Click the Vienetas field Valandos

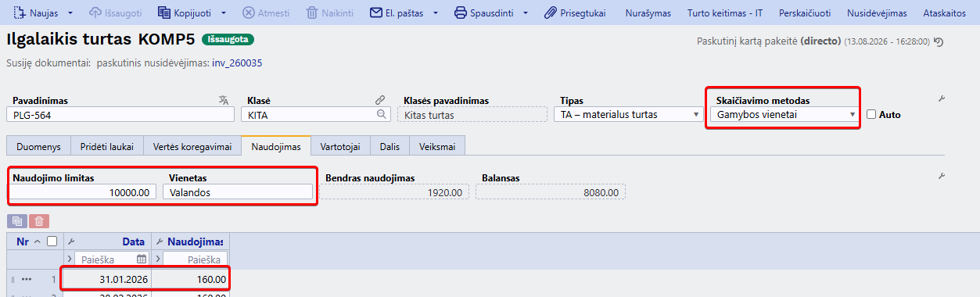(238, 191)
